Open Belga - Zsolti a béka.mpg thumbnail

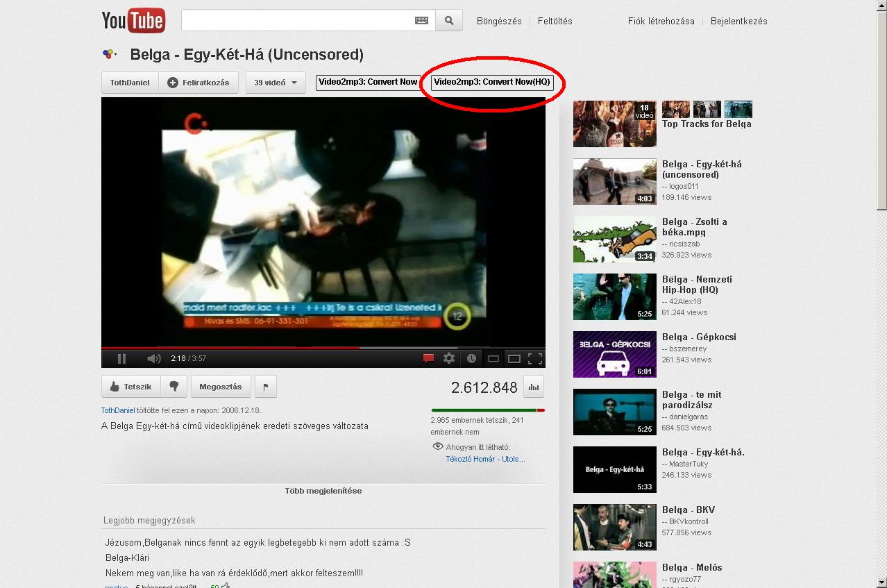614,240
